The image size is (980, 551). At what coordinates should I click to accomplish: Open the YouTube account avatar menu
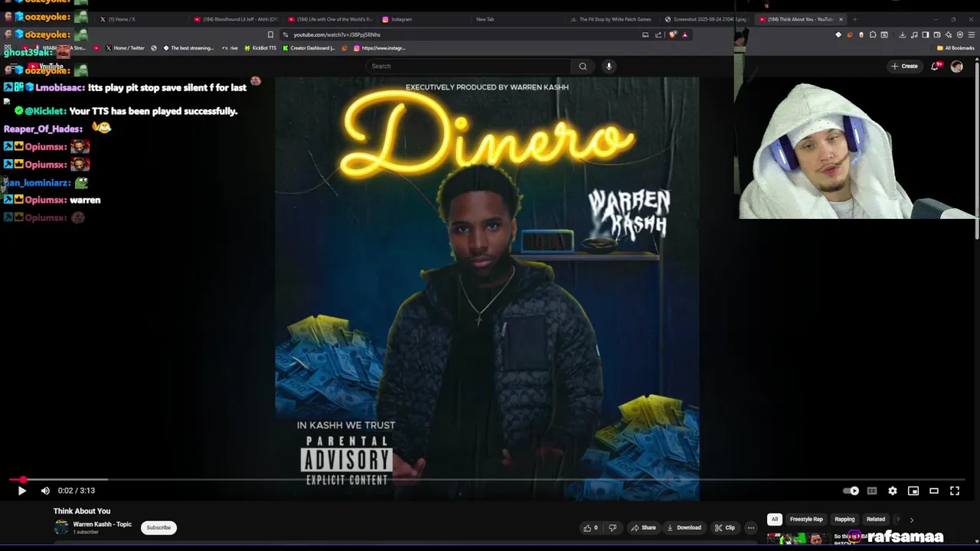956,67
